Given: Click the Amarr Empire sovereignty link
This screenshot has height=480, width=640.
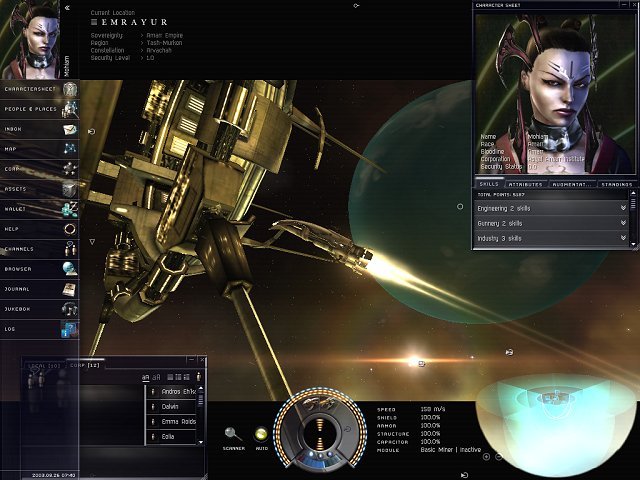Looking at the screenshot, I should (164, 36).
